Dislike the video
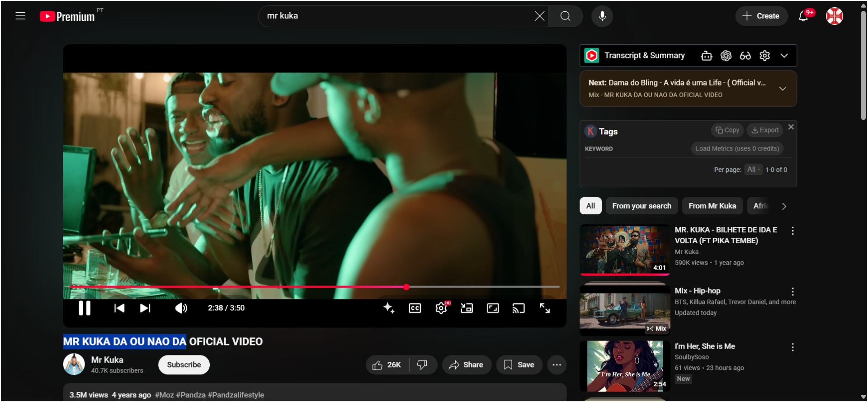The image size is (868, 402). point(422,365)
